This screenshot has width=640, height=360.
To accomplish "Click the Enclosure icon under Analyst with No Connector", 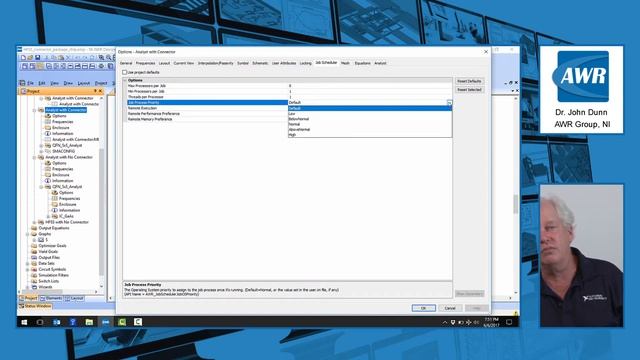I will (48, 175).
